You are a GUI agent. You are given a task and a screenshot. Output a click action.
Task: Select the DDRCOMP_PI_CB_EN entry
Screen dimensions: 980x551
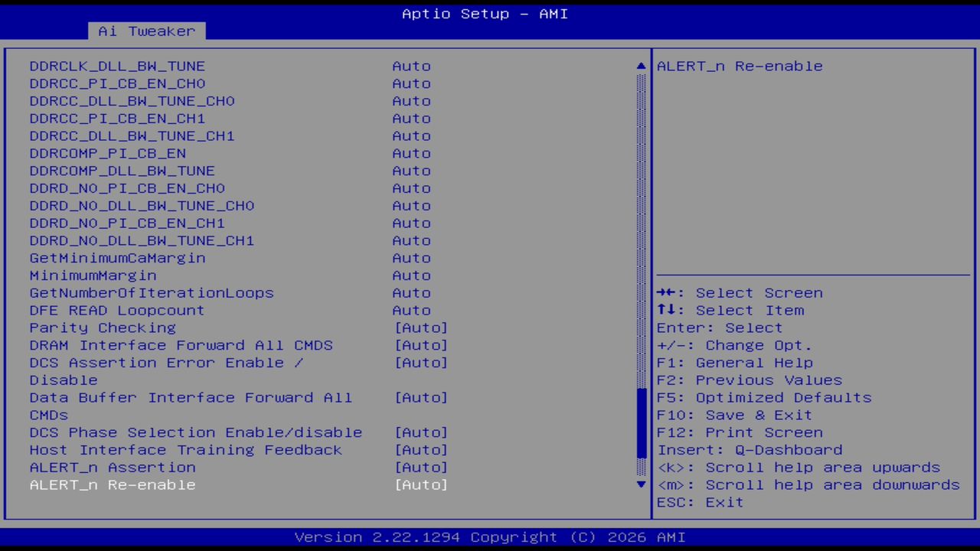(107, 153)
